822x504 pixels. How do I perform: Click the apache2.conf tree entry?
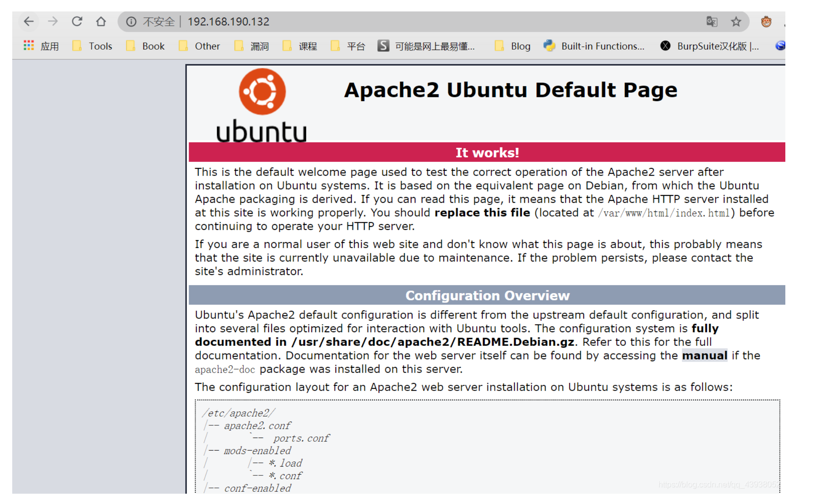point(257,426)
